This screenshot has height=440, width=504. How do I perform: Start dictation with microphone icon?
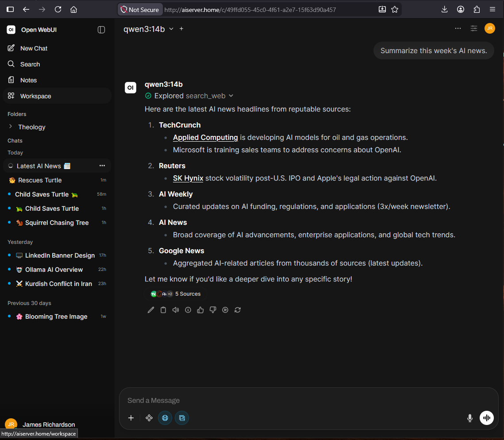coord(469,418)
